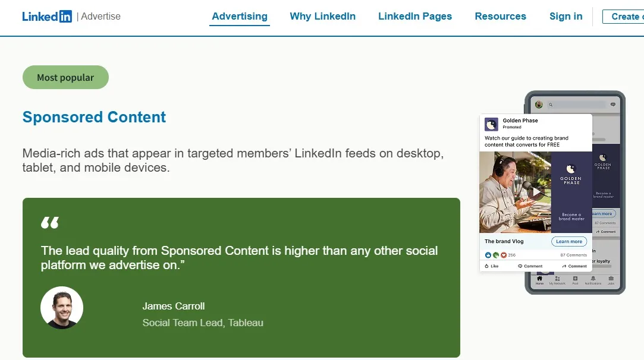644x360 pixels.
Task: Open the Resources navigation item
Action: pos(500,16)
